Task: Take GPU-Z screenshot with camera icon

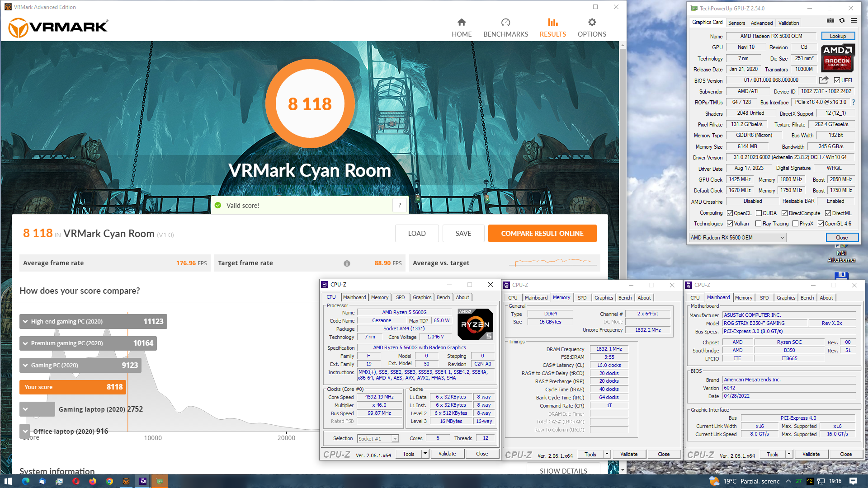Action: coord(830,21)
